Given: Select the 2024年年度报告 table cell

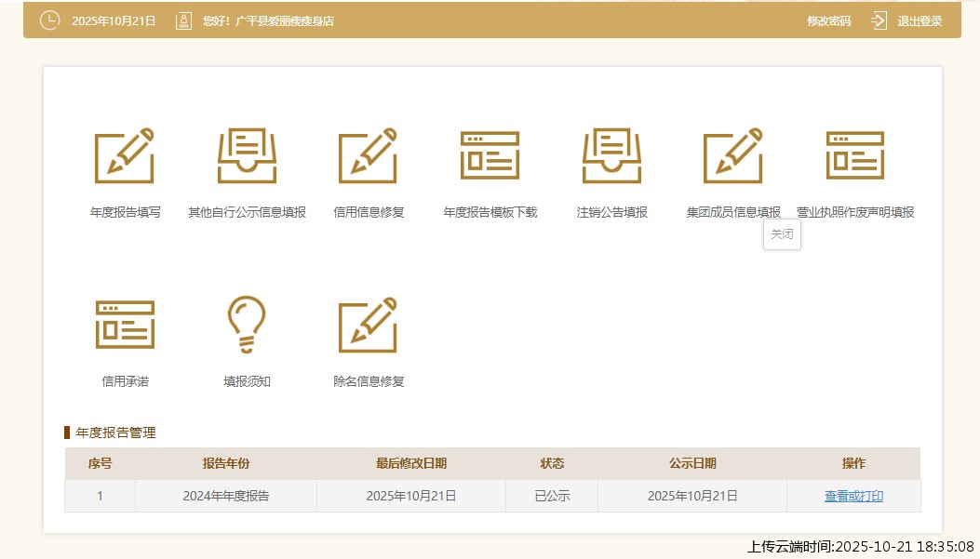Looking at the screenshot, I should coord(226,497).
